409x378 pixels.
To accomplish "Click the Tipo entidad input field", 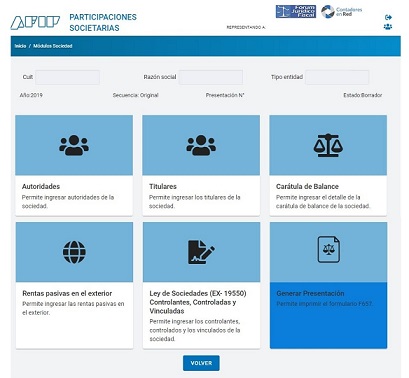I will 337,77.
